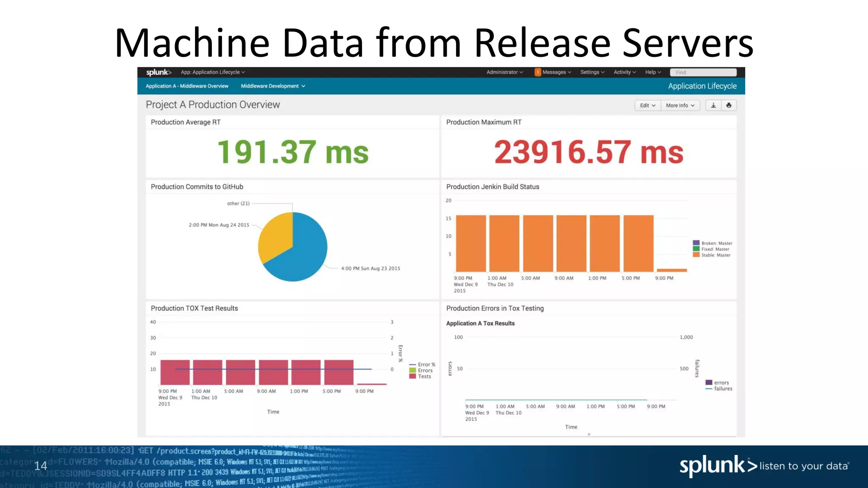Viewport: 868px width, 488px height.
Task: Select Application A - Middleware Overview tab
Action: tap(187, 86)
